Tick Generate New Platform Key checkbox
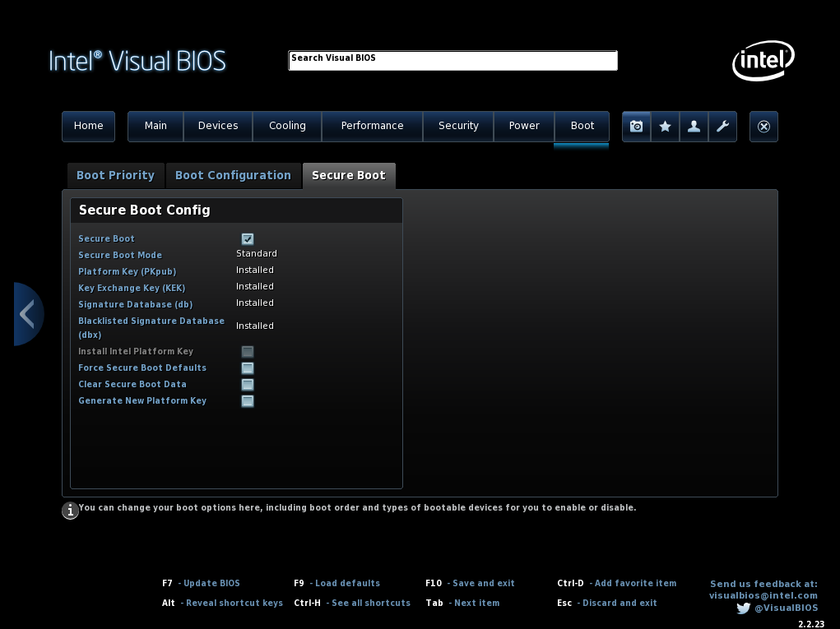Screen dimensions: 840x629 [248, 401]
